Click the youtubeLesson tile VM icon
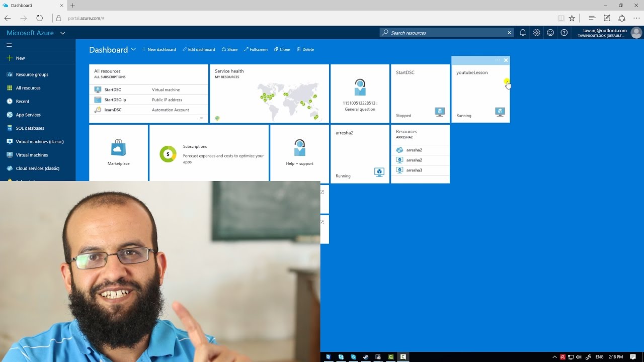Viewport: 644px width, 362px height. click(x=500, y=112)
